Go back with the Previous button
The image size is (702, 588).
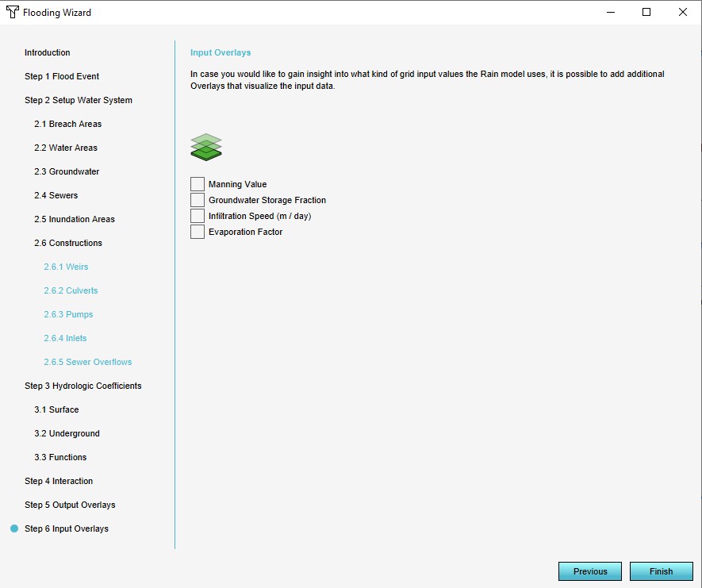pyautogui.click(x=590, y=571)
